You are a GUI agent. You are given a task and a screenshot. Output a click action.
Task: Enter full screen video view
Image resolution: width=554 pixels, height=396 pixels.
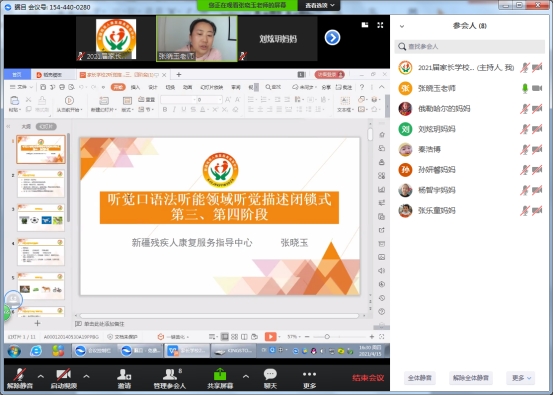click(x=380, y=25)
